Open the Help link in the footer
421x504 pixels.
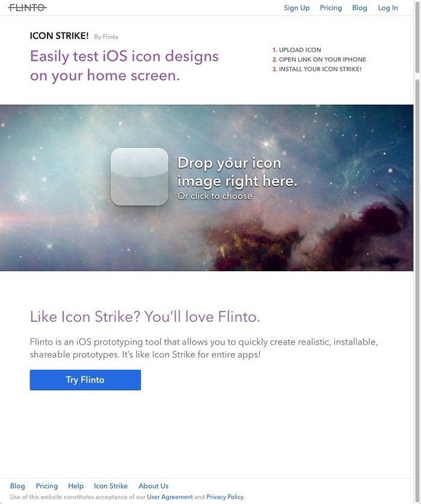[76, 486]
